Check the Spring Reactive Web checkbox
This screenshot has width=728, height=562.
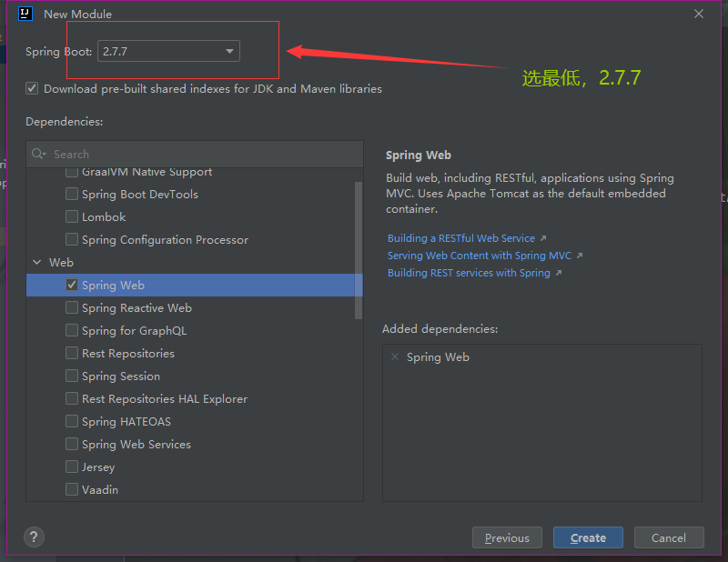pos(72,307)
